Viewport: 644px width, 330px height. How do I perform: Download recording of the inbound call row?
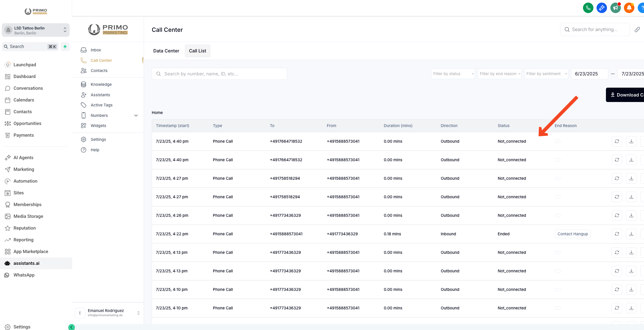631,234
